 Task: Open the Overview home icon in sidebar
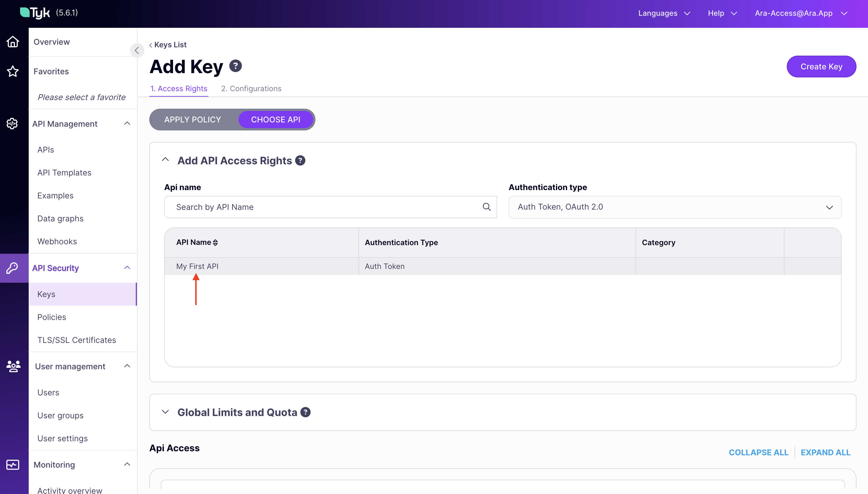pyautogui.click(x=13, y=41)
